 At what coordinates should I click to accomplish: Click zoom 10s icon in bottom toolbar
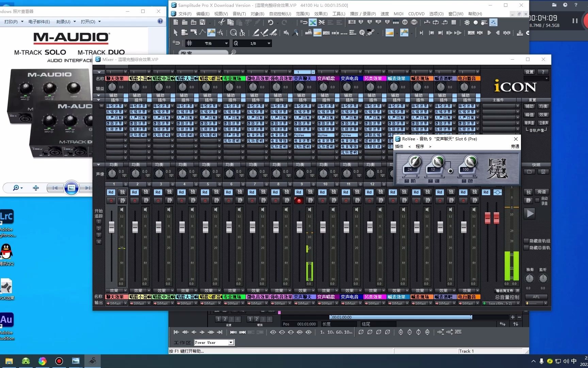[x=331, y=332]
